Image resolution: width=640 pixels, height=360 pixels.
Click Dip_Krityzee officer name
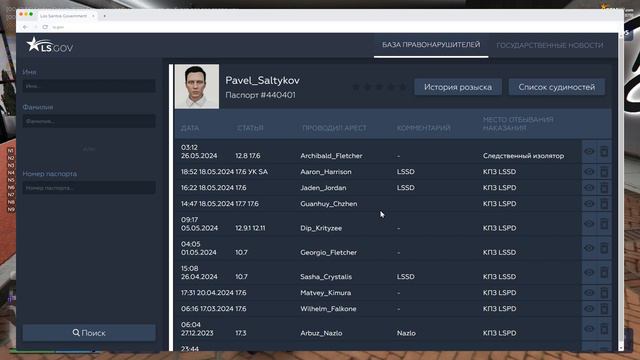click(x=321, y=228)
